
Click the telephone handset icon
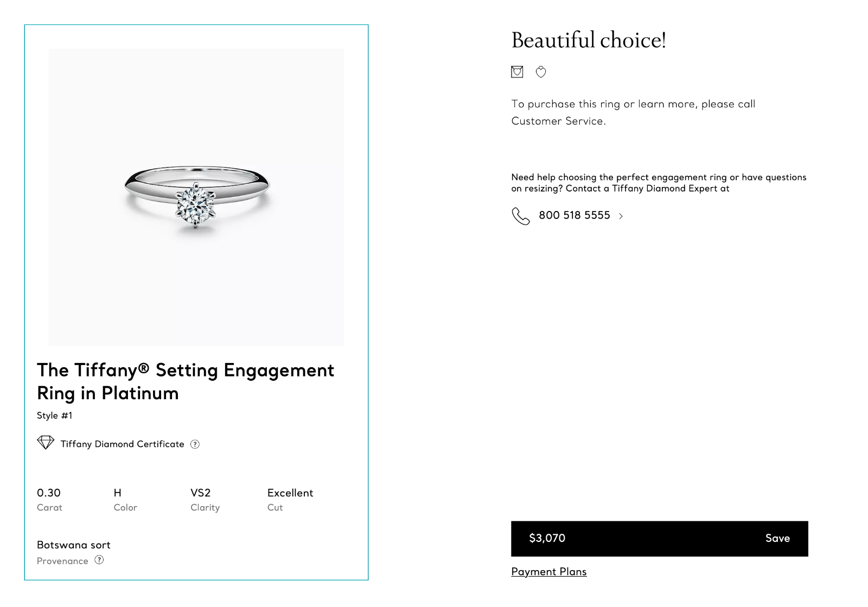coord(520,216)
